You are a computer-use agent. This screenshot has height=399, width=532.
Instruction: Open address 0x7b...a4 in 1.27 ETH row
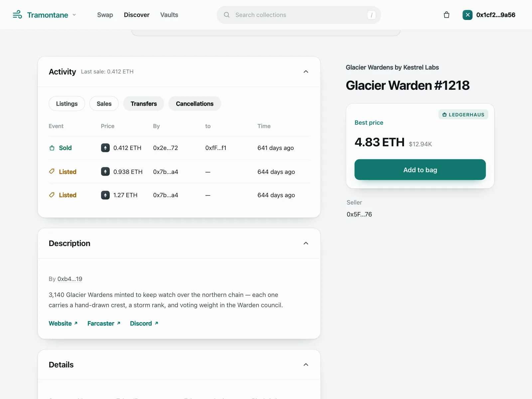click(x=166, y=195)
